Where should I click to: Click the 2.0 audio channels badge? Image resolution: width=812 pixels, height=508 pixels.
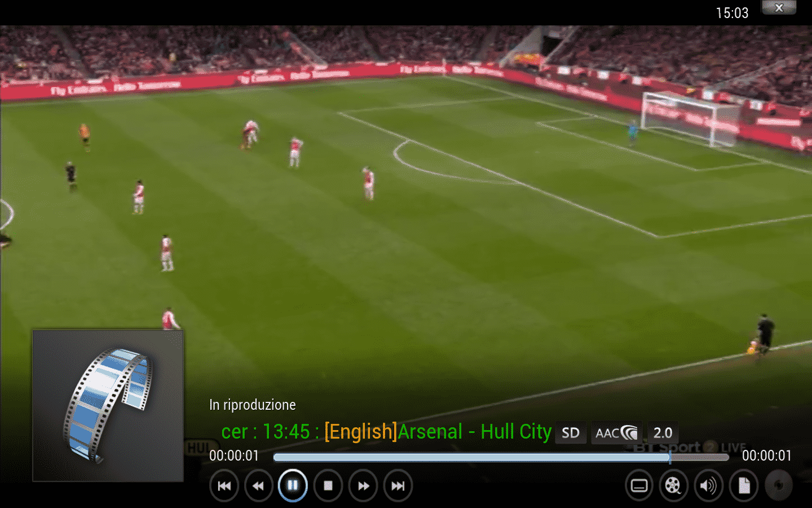click(663, 433)
